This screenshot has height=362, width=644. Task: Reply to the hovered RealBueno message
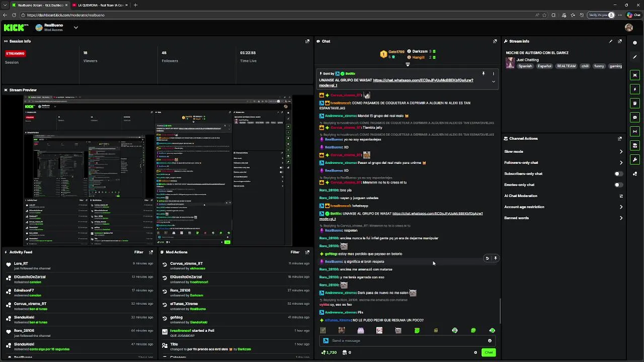pyautogui.click(x=487, y=258)
